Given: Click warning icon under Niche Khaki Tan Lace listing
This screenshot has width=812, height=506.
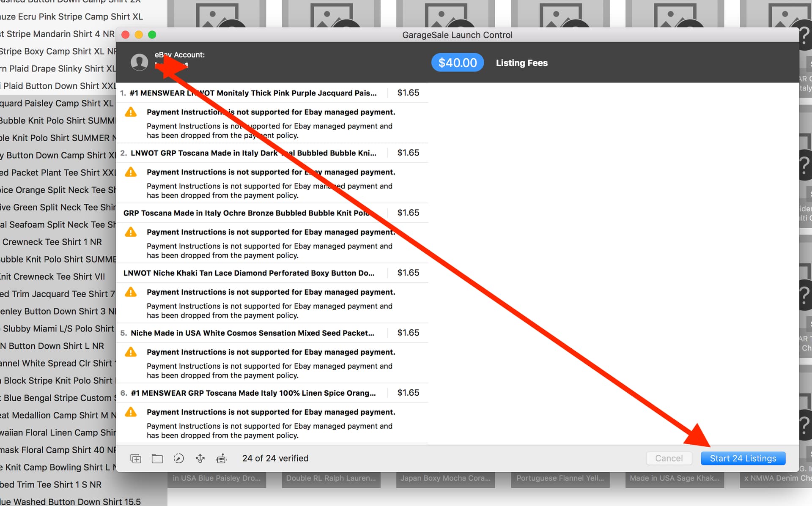Looking at the screenshot, I should tap(131, 292).
